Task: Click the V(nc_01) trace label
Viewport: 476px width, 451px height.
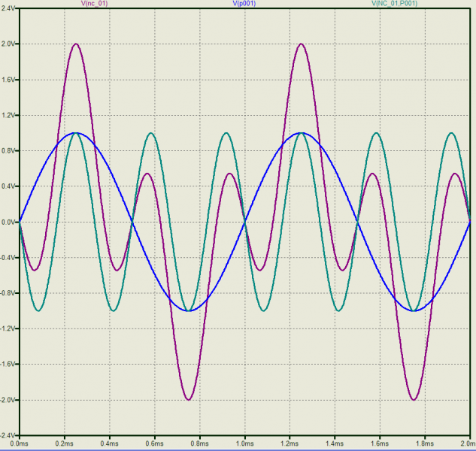Action: 94,4
